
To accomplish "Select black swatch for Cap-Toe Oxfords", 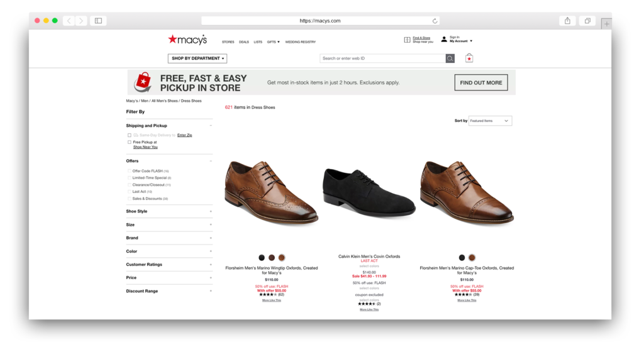I will (x=462, y=258).
